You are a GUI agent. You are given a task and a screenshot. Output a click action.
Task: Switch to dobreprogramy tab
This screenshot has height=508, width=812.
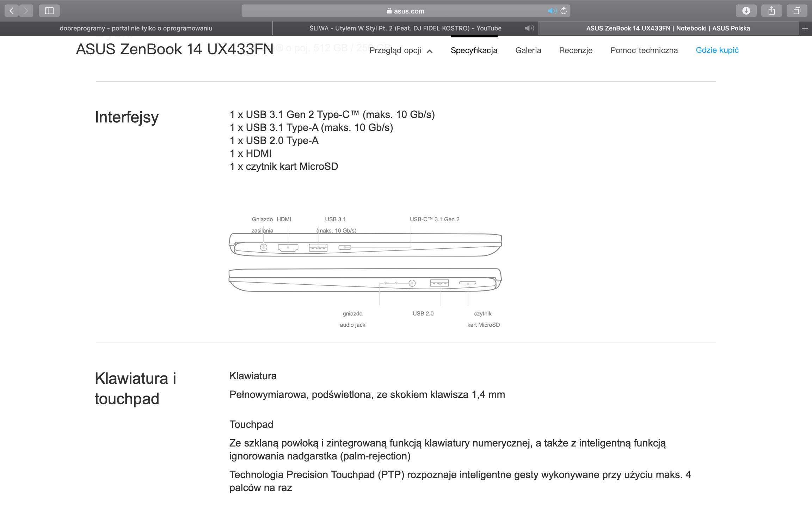136,28
